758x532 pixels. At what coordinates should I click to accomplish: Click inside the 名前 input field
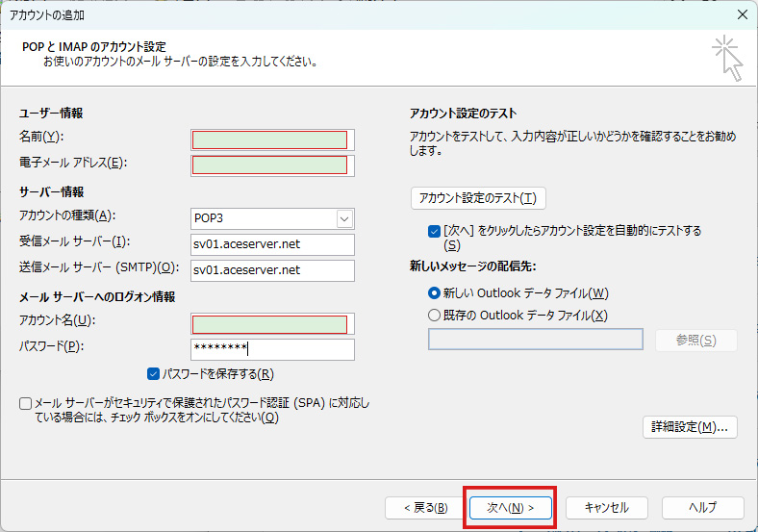point(272,139)
